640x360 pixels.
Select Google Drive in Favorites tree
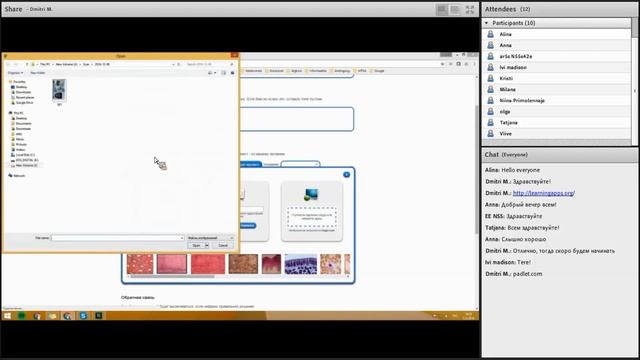tap(22, 102)
